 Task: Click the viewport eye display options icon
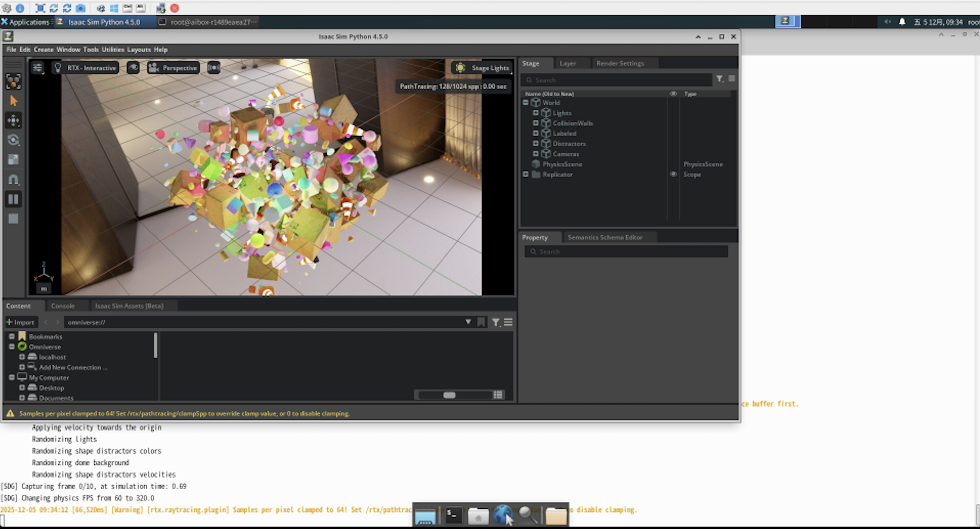(x=133, y=68)
